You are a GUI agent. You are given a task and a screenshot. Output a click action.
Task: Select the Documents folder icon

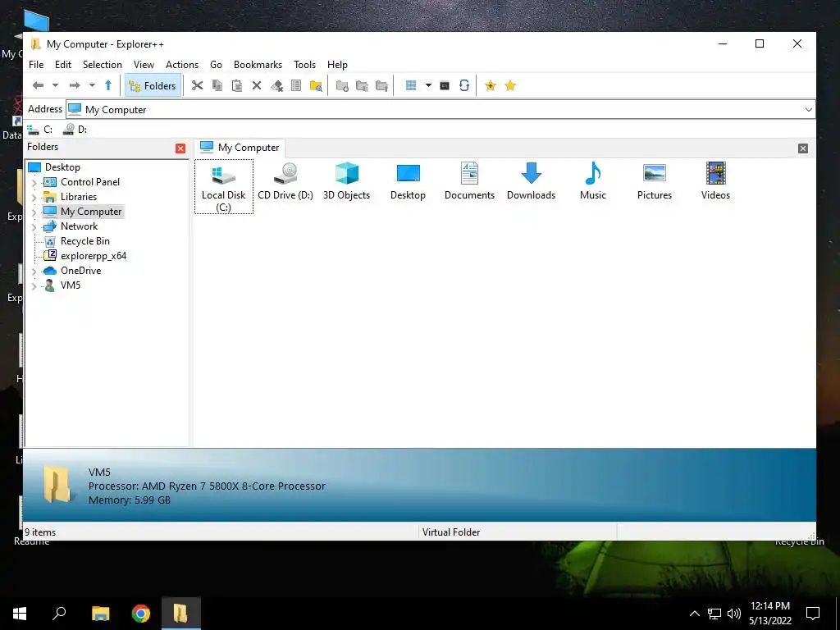(469, 182)
